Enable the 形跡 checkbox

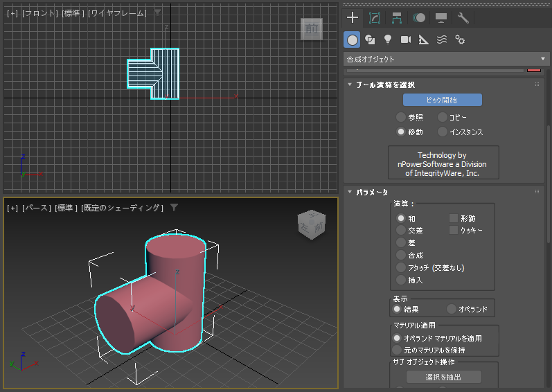click(x=454, y=218)
